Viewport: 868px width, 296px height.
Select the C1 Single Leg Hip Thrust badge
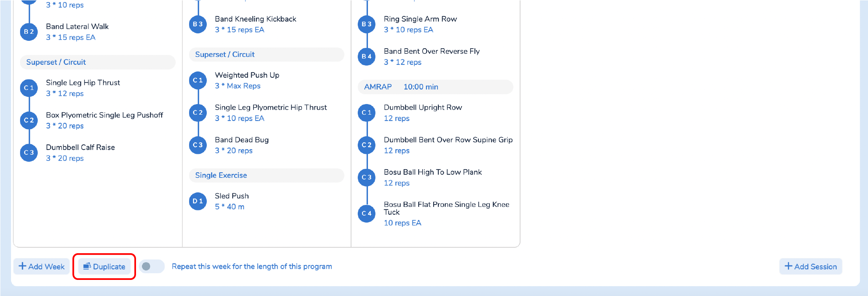[29, 88]
